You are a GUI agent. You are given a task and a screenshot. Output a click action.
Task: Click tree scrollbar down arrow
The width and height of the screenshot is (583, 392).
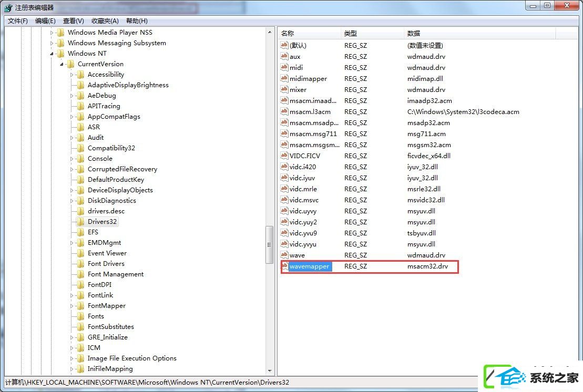(270, 371)
